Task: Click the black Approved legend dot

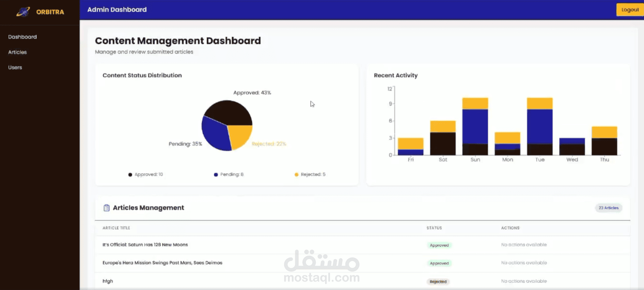Action: [130, 175]
